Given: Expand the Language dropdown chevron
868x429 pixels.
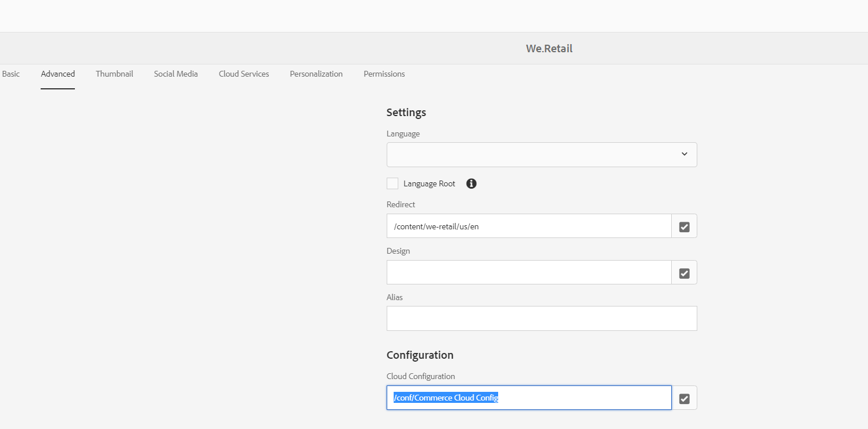Looking at the screenshot, I should (x=684, y=154).
